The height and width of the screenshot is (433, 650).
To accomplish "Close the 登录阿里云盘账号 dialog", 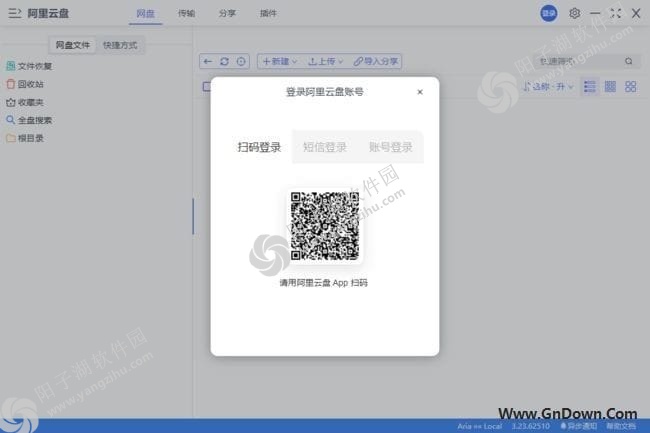I will [x=420, y=92].
